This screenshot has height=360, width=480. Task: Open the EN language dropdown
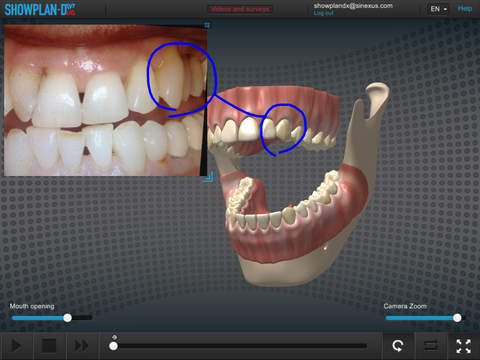coord(439,9)
